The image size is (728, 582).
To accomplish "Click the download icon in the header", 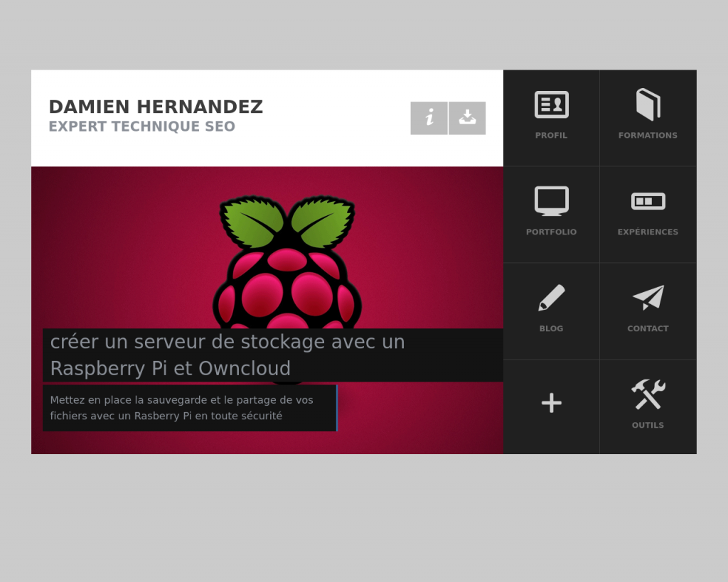I will coord(467,118).
